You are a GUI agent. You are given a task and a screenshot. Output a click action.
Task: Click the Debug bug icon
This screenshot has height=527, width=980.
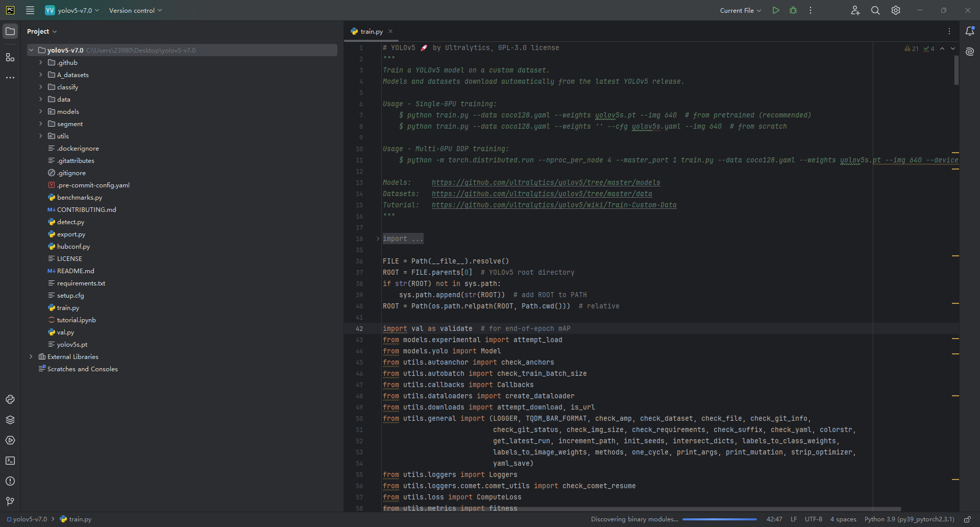point(793,10)
